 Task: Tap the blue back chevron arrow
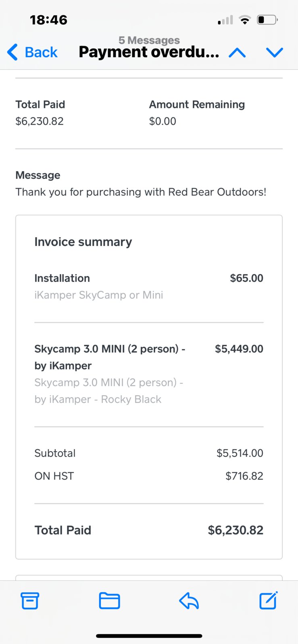(x=13, y=52)
